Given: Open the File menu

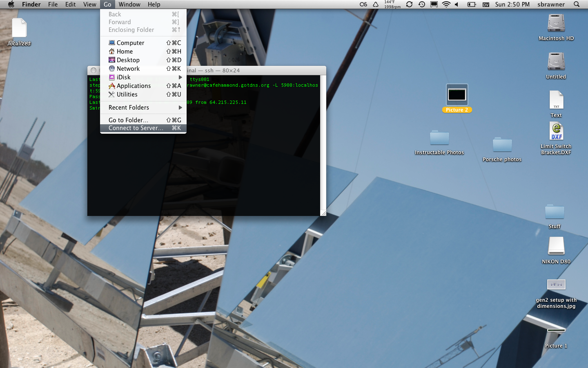Looking at the screenshot, I should 53,4.
